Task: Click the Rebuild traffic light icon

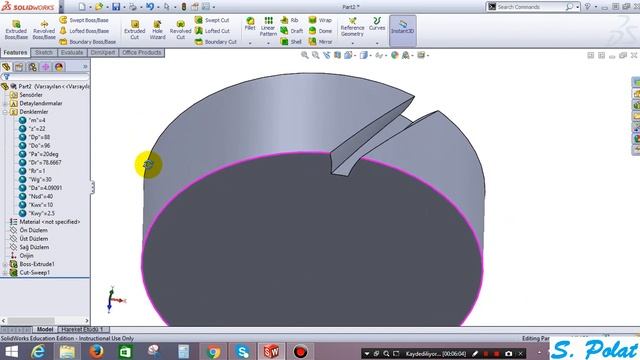Action: (184, 7)
